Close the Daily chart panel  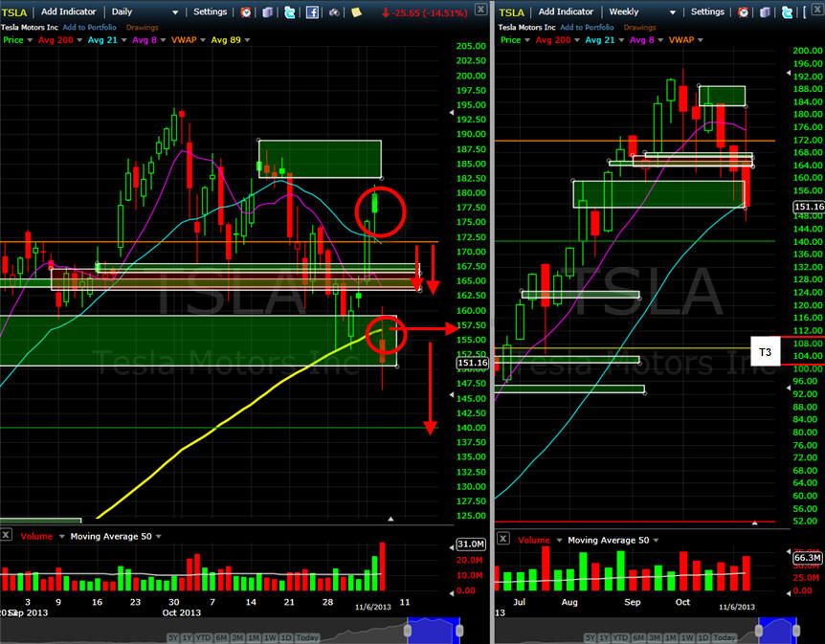click(x=480, y=9)
